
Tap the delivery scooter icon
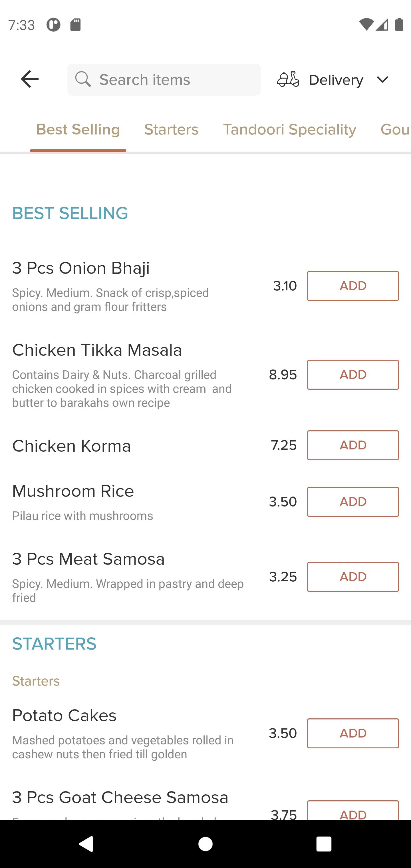(x=288, y=80)
